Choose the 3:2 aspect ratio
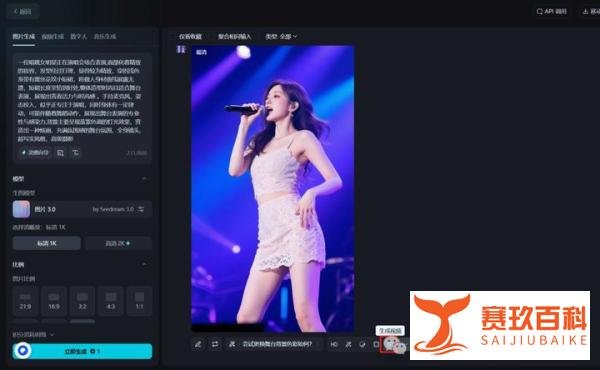The width and height of the screenshot is (600, 370). coord(82,301)
